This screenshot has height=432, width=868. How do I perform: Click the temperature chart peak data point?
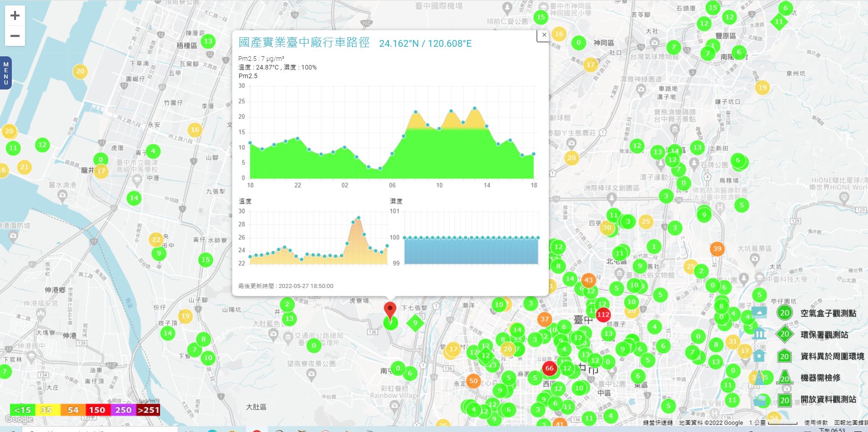click(x=359, y=218)
